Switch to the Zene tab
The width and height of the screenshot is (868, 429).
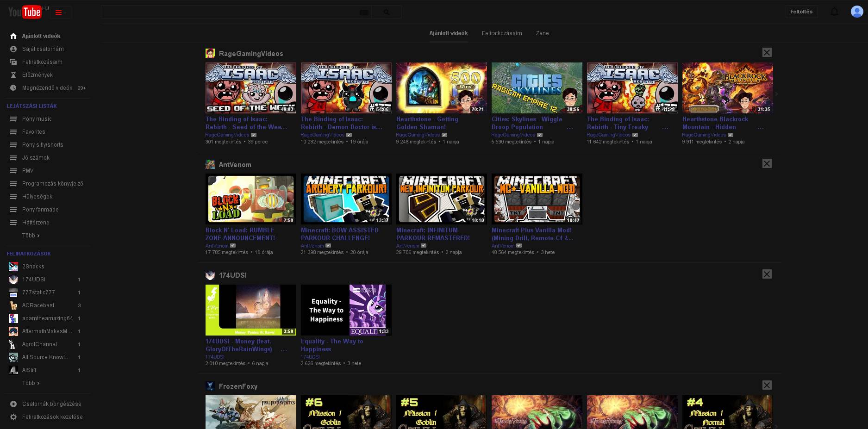point(542,33)
